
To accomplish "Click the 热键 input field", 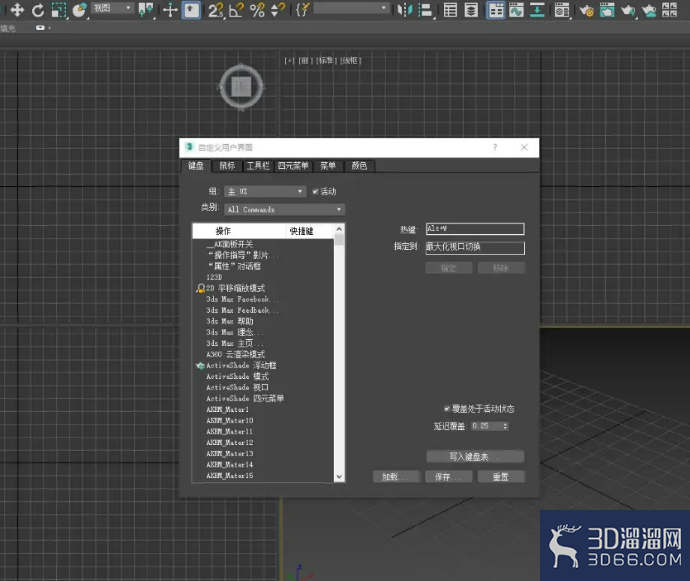I will point(475,228).
